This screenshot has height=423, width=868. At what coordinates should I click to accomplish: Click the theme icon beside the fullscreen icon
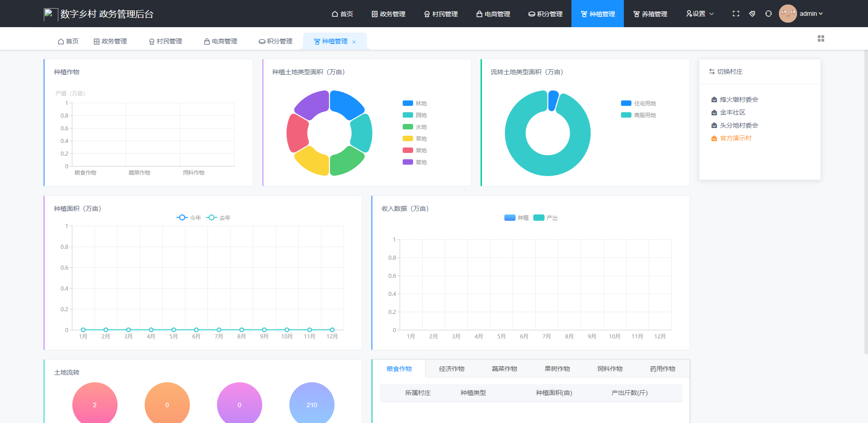coord(752,14)
